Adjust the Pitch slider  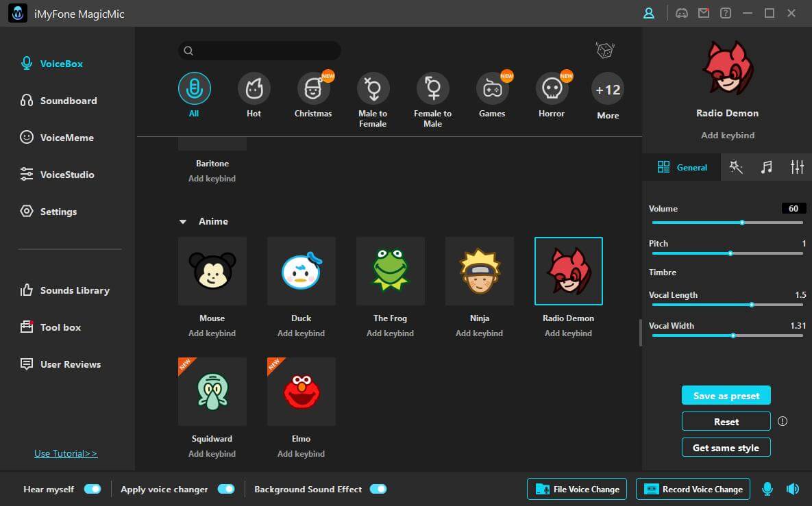[x=727, y=253]
